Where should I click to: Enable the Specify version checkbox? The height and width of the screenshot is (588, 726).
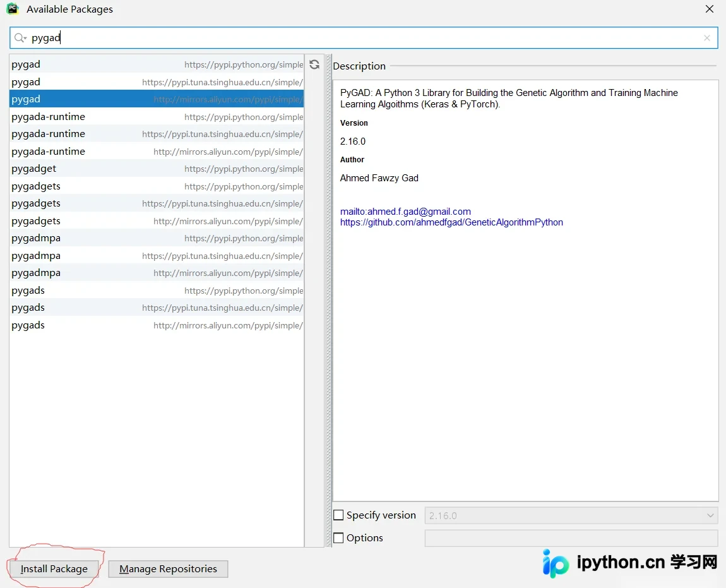338,515
